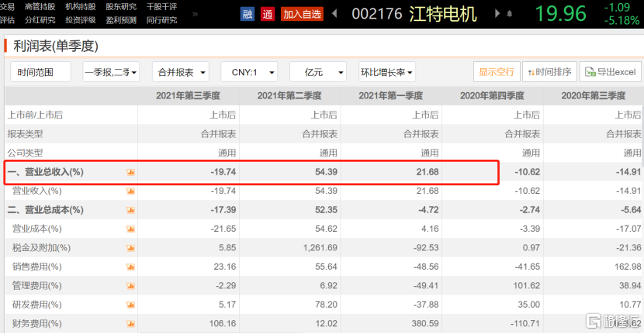Click chart icon beside 营业成本(%)

coord(130,229)
